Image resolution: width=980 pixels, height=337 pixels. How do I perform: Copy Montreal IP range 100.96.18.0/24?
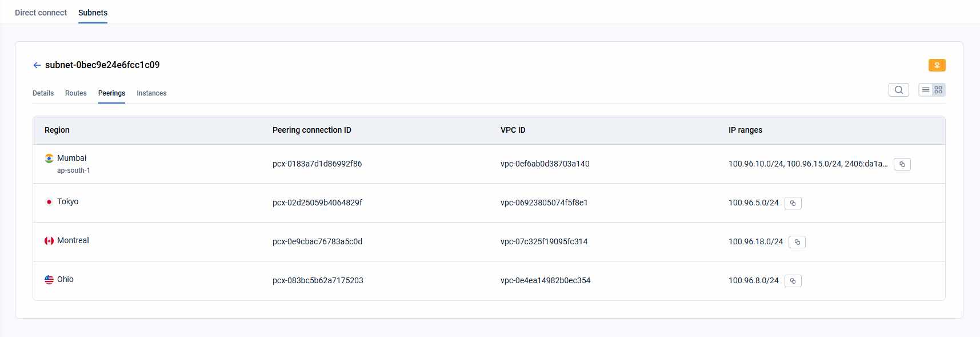pyautogui.click(x=797, y=242)
